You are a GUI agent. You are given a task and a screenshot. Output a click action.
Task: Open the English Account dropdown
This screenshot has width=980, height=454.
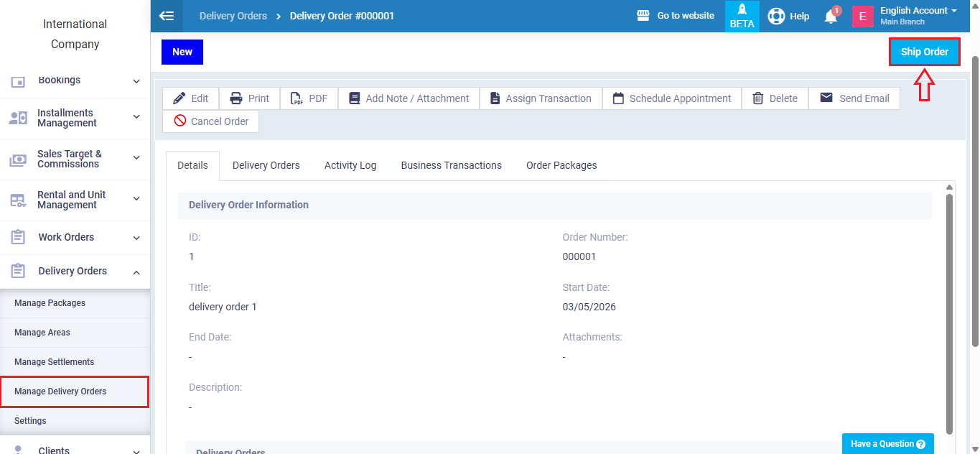(918, 16)
